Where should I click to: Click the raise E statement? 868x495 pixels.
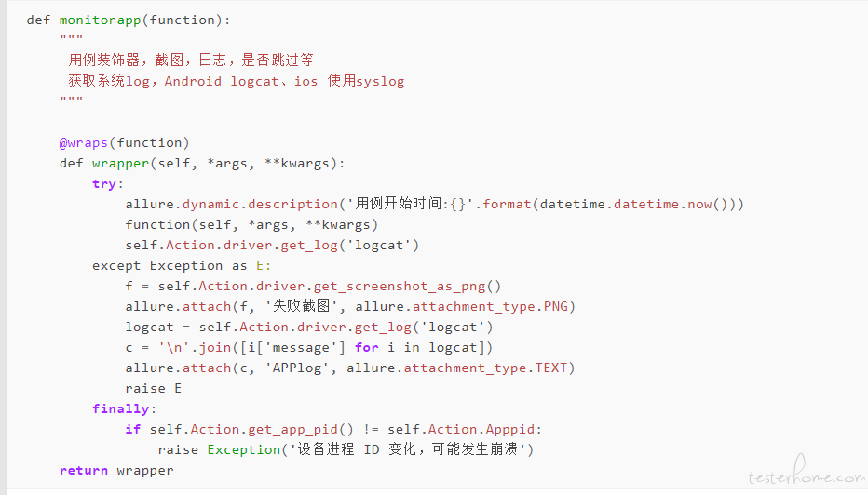click(x=154, y=389)
